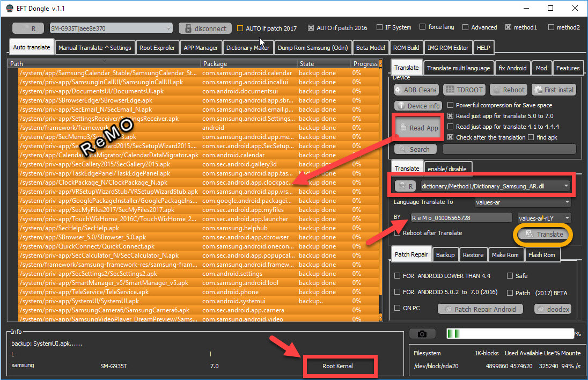This screenshot has height=380, width=588.
Task: Check the ON PC option
Action: tap(397, 308)
